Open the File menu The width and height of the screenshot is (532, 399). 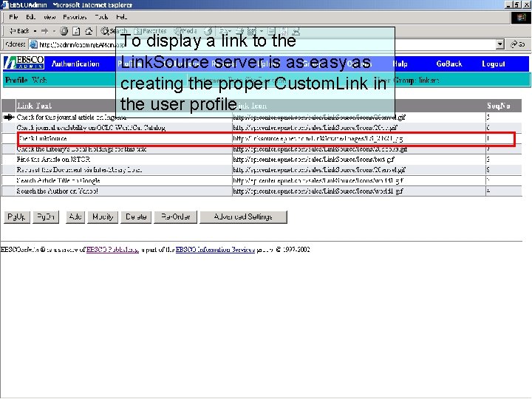click(13, 17)
